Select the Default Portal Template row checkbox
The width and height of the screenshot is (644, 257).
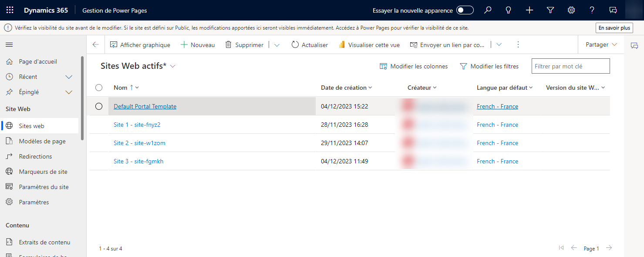[99, 106]
